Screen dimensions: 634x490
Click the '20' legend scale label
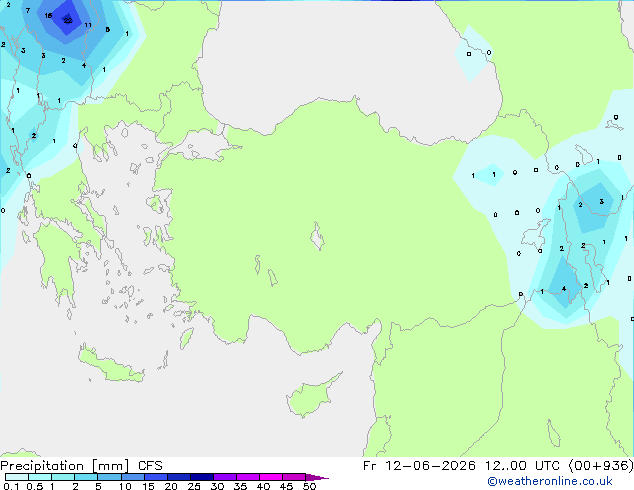tap(171, 486)
